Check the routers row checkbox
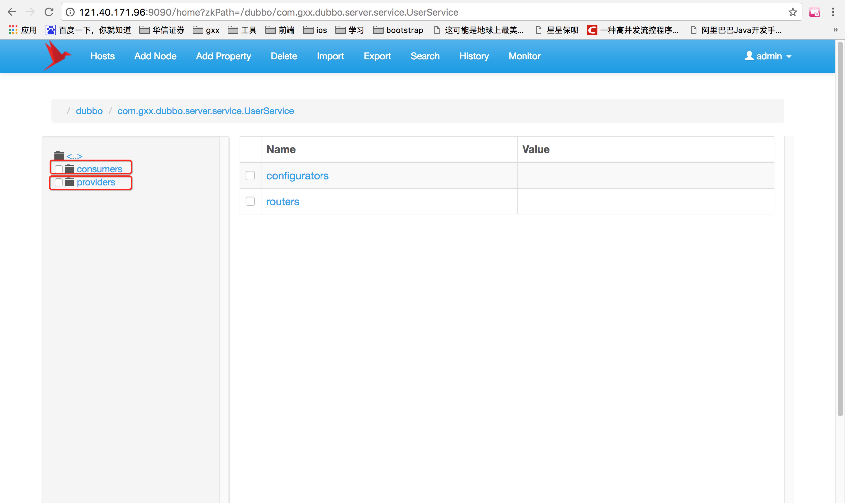This screenshot has height=504, width=845. 250,201
